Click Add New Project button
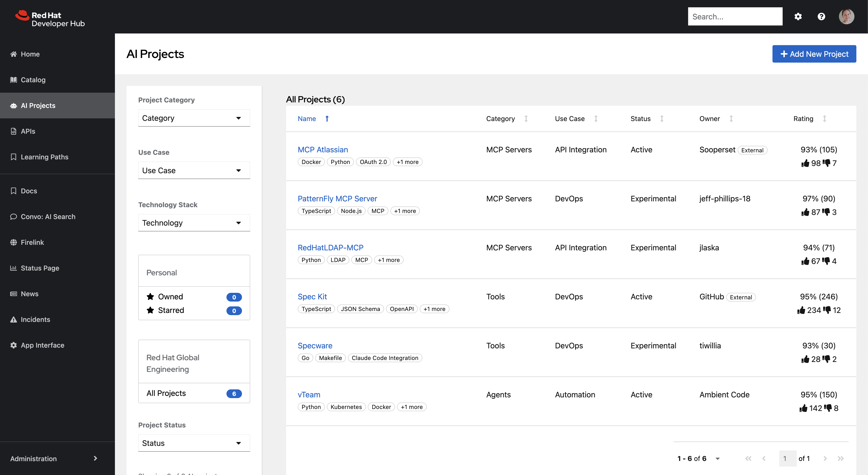The image size is (868, 475). (814, 54)
